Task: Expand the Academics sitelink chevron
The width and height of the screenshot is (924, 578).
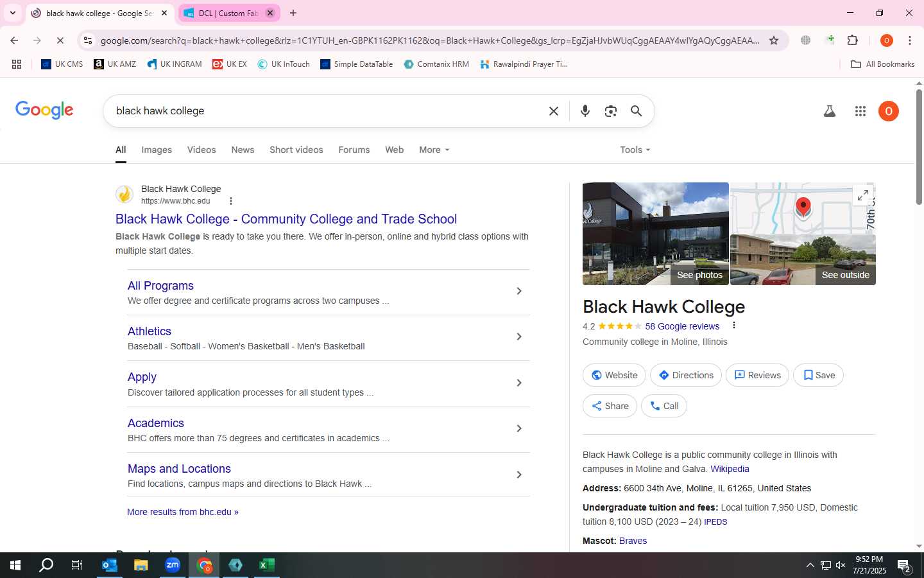Action: [519, 428]
